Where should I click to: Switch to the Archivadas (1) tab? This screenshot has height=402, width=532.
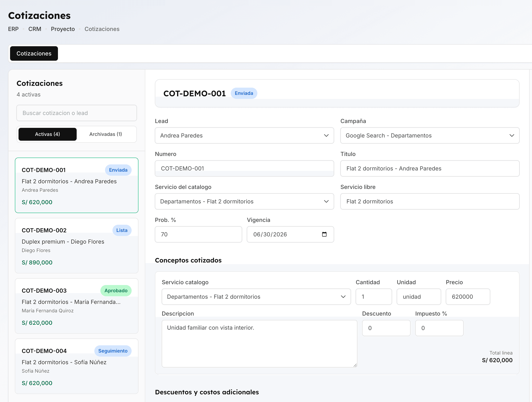106,134
